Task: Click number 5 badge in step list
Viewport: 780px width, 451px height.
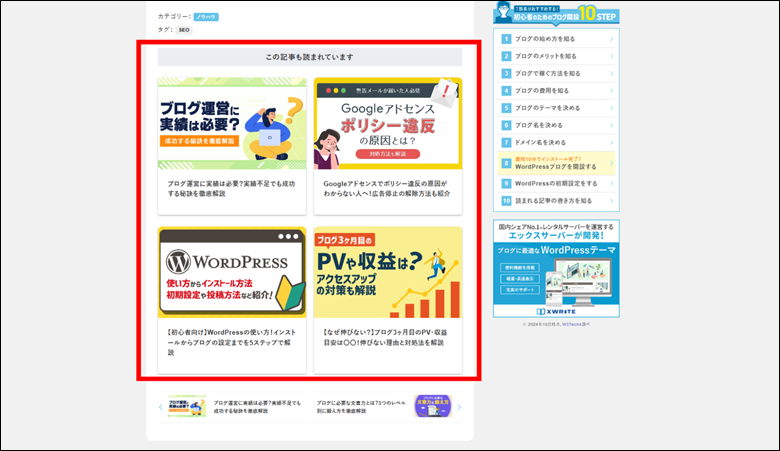Action: click(x=506, y=108)
